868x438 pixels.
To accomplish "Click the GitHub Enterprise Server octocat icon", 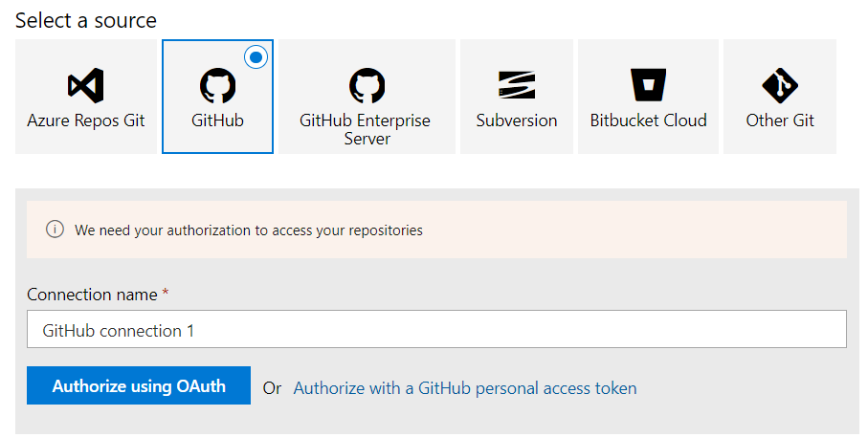I will pyautogui.click(x=367, y=85).
